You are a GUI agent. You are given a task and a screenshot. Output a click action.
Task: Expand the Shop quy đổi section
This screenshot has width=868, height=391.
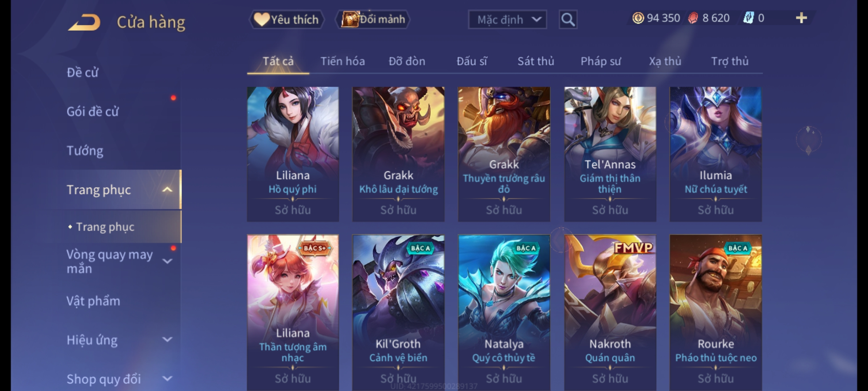167,379
